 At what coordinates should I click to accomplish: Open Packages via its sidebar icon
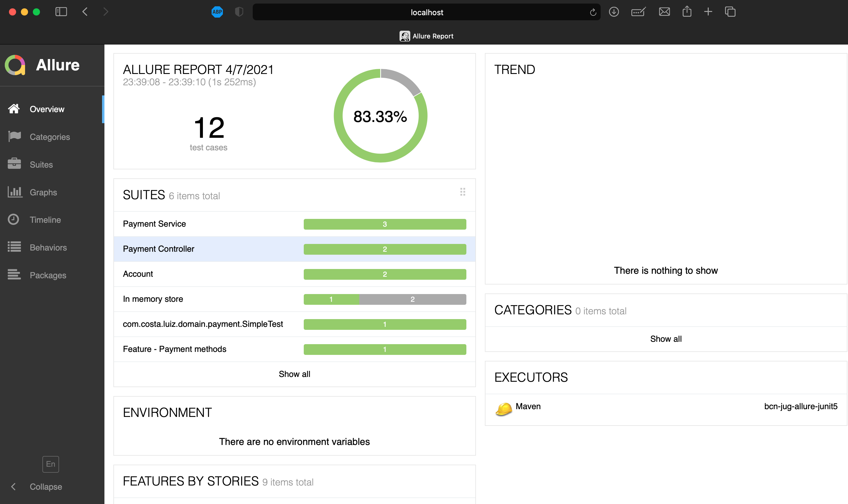click(14, 275)
